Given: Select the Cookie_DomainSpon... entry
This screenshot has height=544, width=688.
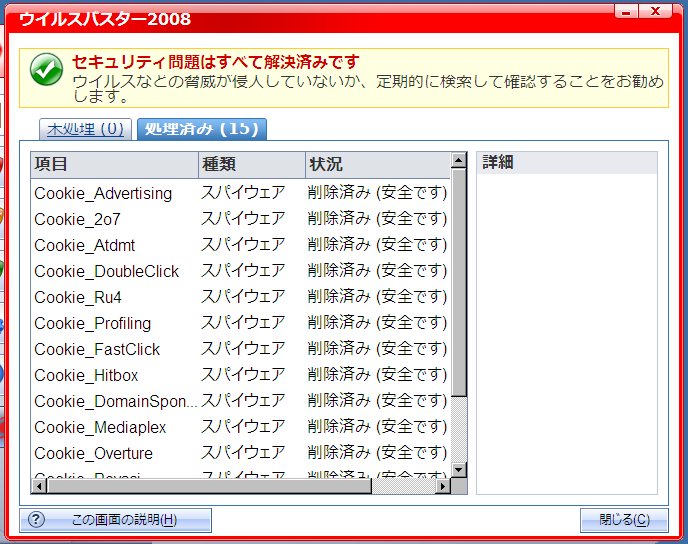Looking at the screenshot, I should coord(240,401).
